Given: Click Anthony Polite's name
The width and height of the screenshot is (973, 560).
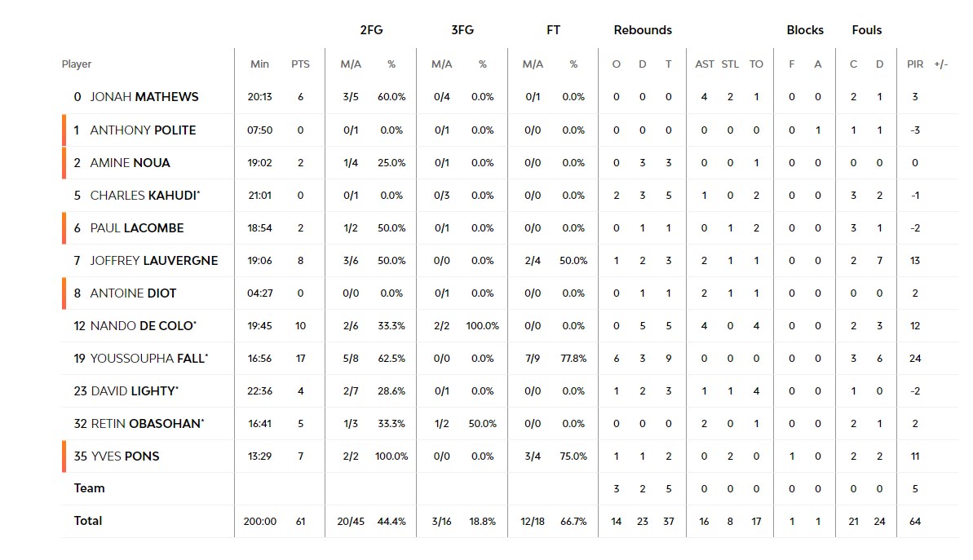Looking at the screenshot, I should 143,130.
